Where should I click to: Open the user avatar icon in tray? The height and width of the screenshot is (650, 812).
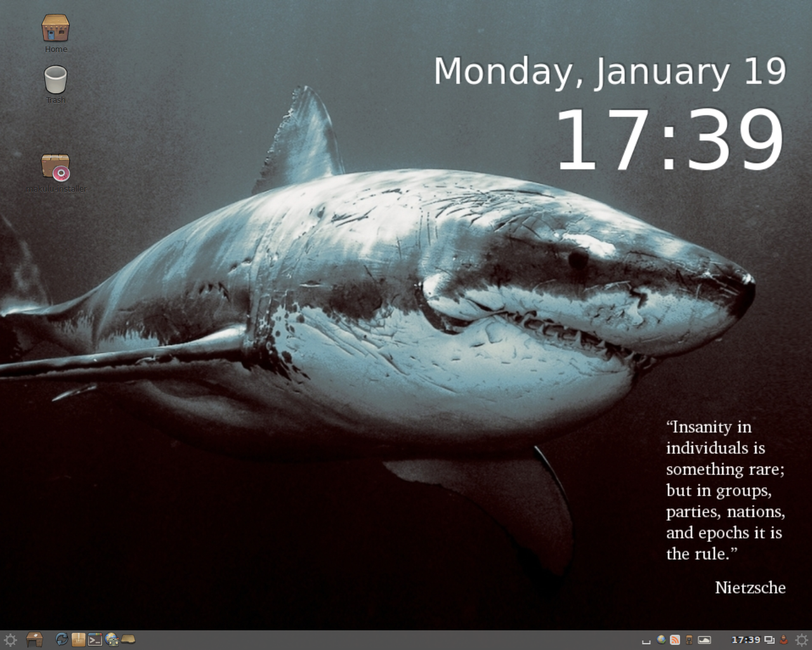(784, 640)
